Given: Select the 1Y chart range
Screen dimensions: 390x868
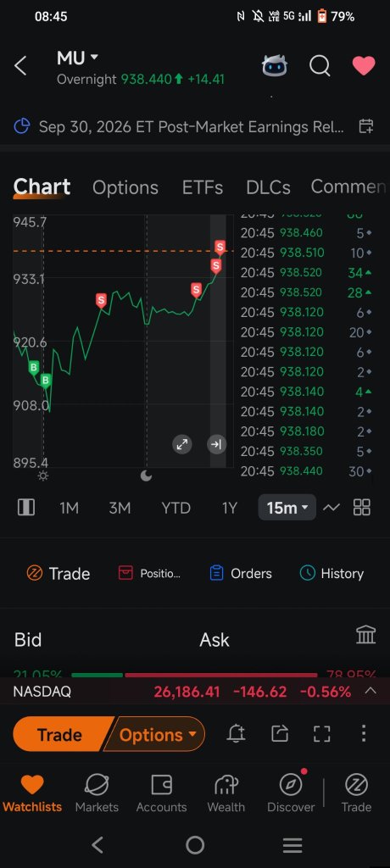Looking at the screenshot, I should tap(230, 508).
